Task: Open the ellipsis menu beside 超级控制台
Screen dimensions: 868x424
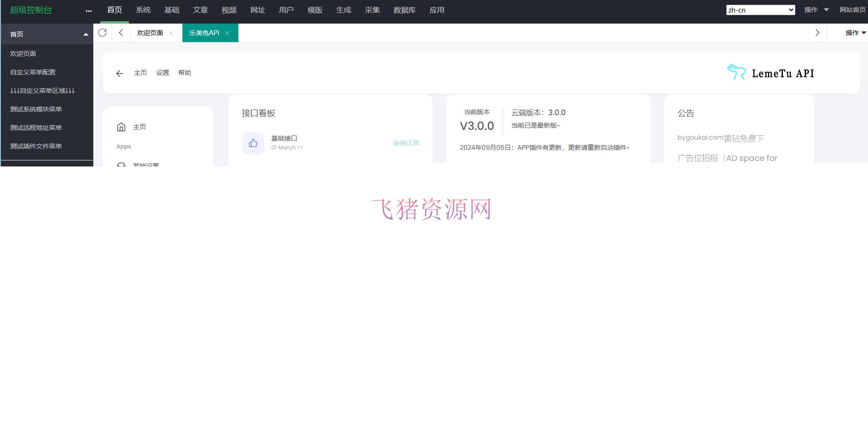Action: 88,10
